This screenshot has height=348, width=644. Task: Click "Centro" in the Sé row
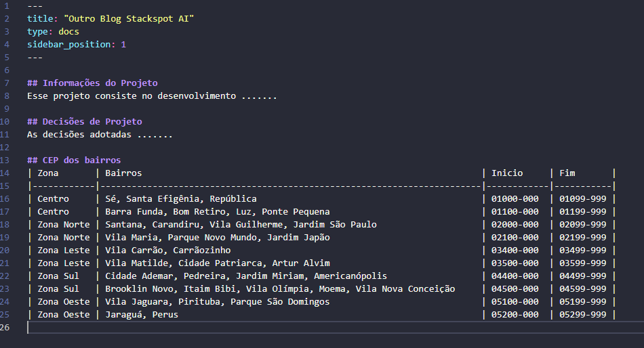[53, 199]
